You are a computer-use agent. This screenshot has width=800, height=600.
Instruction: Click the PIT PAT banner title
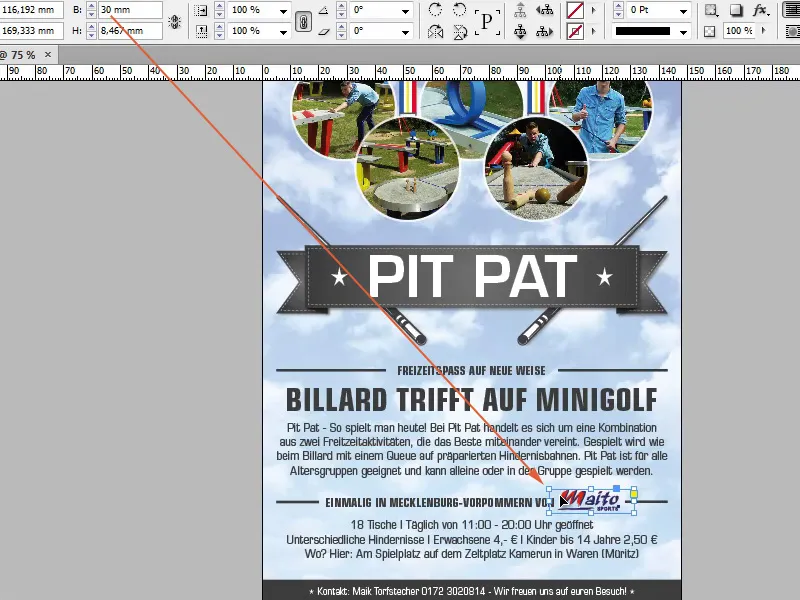click(x=472, y=277)
